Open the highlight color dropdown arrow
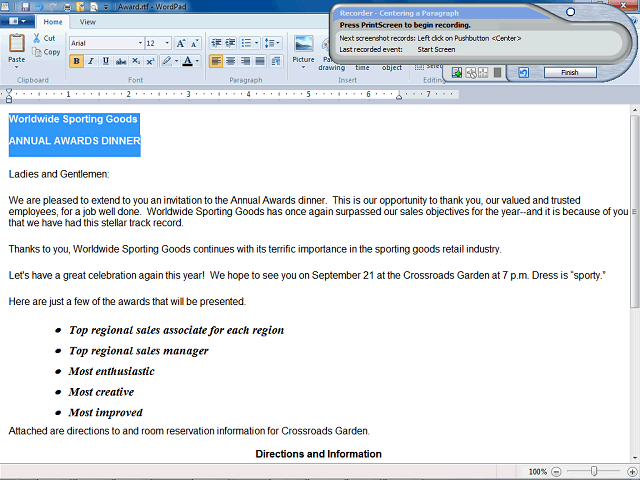 [x=176, y=61]
